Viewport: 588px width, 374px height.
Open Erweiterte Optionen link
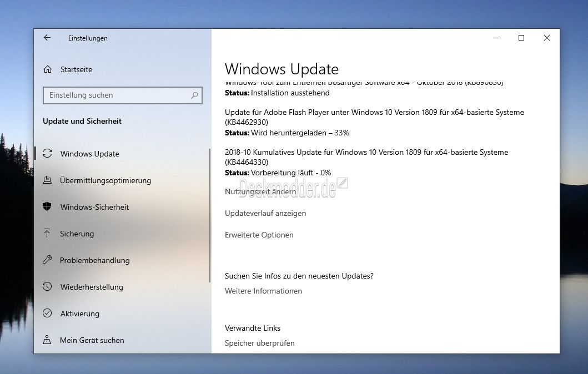click(259, 235)
